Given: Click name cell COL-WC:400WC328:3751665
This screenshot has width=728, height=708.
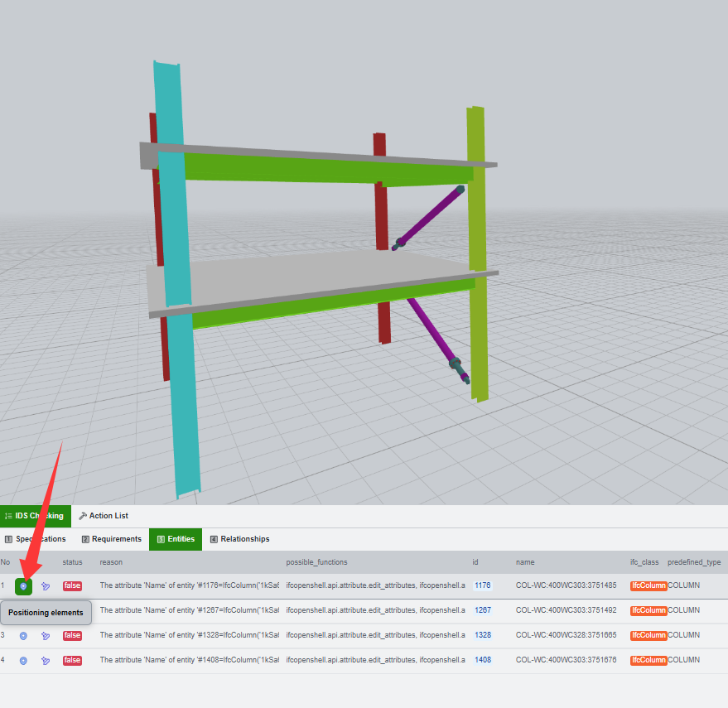Looking at the screenshot, I should click(566, 635).
